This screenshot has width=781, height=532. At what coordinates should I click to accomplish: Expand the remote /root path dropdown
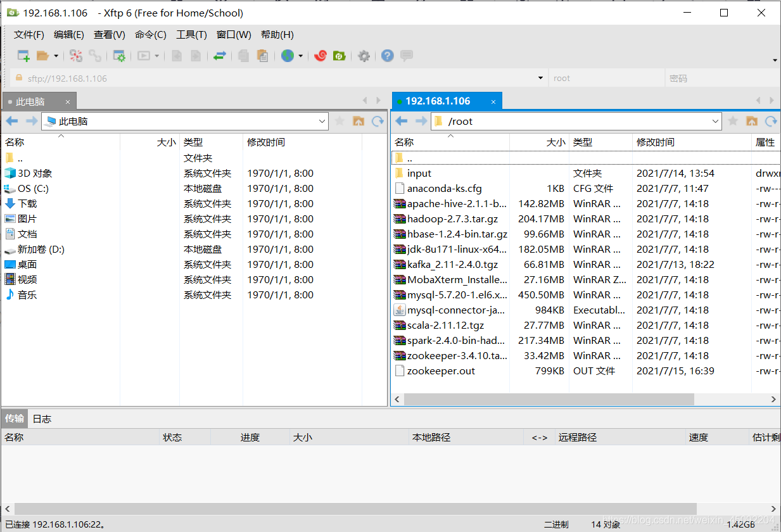coord(716,121)
